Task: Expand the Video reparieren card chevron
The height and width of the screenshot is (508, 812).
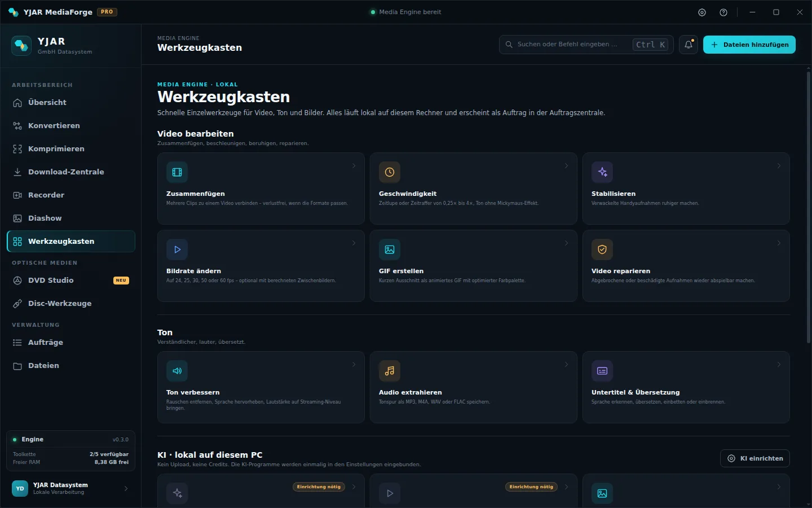Action: [x=779, y=243]
